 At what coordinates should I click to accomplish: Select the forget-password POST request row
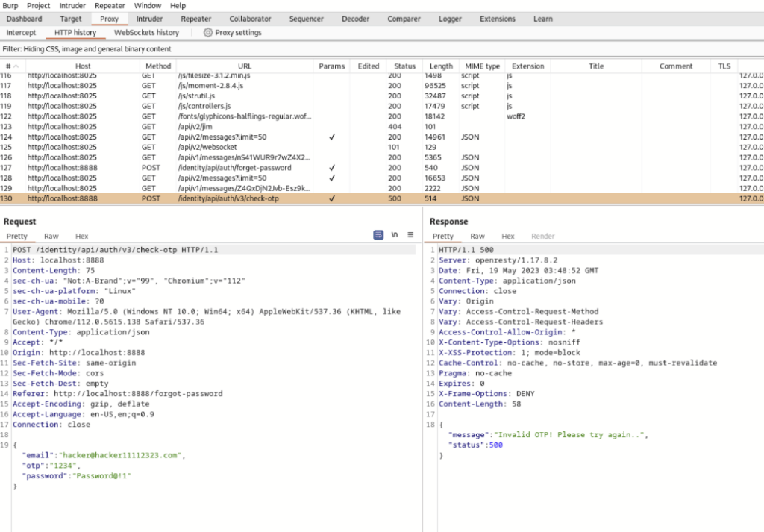(x=224, y=168)
